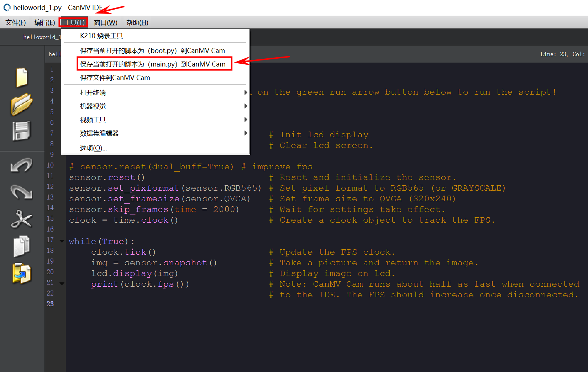Image resolution: width=588 pixels, height=372 pixels.
Task: Click the Open File folder icon
Action: point(22,104)
